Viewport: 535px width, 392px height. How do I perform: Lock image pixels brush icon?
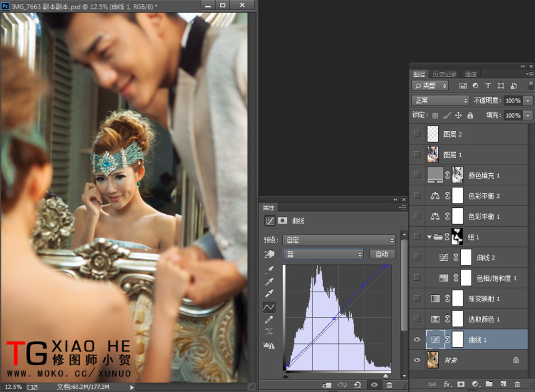(447, 115)
